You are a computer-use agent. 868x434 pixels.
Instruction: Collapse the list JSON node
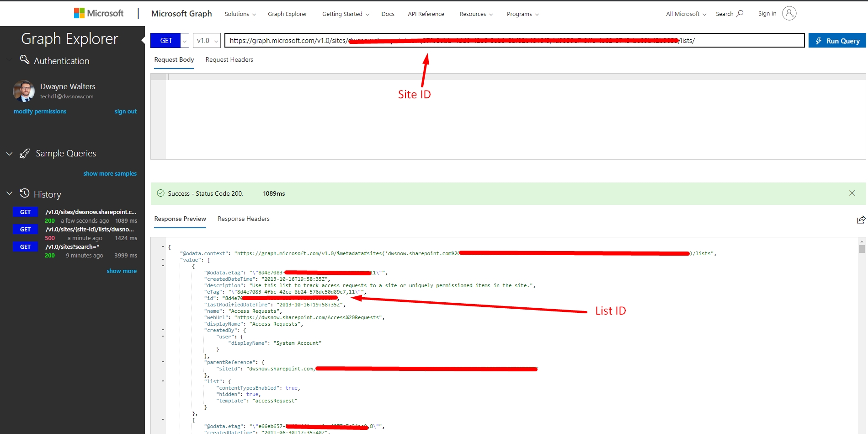click(163, 381)
